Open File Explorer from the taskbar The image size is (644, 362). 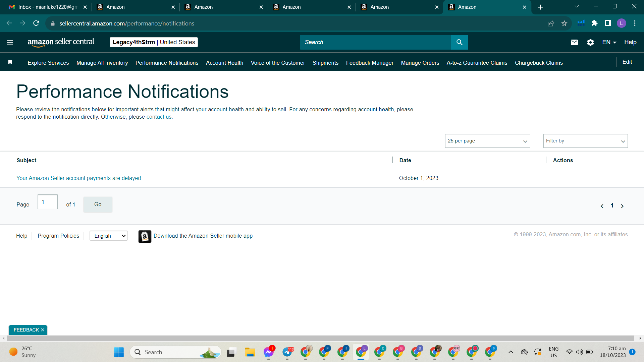250,352
